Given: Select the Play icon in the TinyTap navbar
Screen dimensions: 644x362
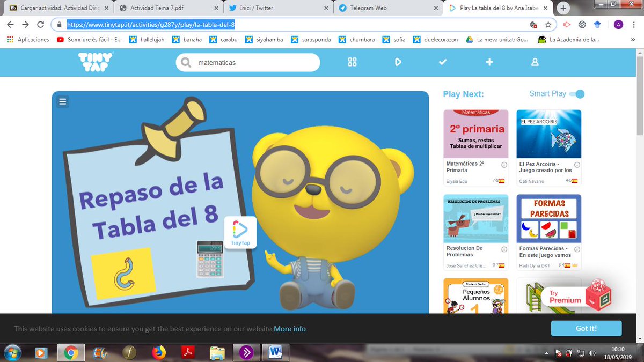Looking at the screenshot, I should click(398, 62).
